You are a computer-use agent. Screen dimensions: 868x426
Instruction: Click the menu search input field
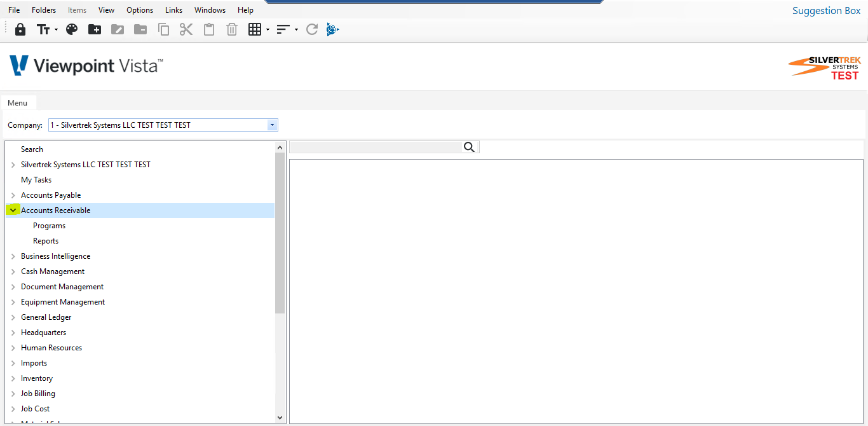click(376, 147)
